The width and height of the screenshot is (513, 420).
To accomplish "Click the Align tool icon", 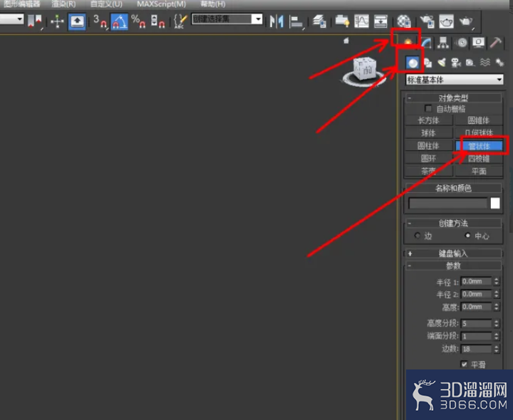I will pyautogui.click(x=296, y=22).
